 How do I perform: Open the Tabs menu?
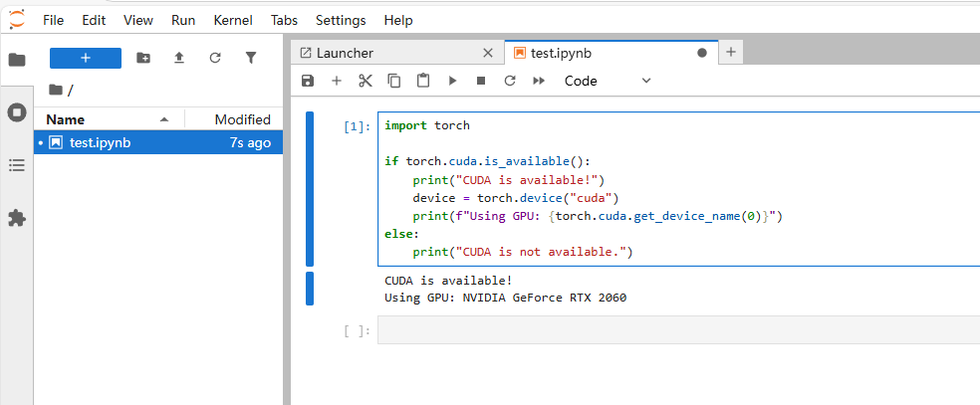point(285,20)
